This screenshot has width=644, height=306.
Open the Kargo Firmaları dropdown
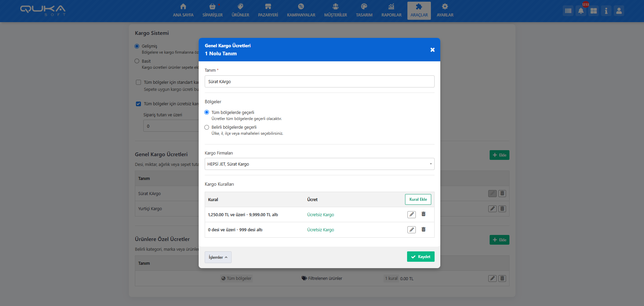coord(319,164)
